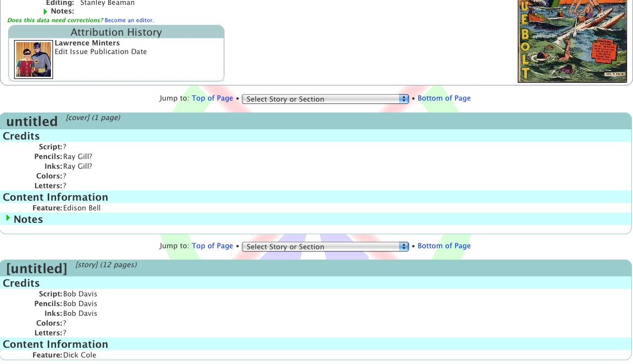Screen dimensions: 633x364
Task: Click the Edison Bell feature name
Action: pyautogui.click(x=82, y=208)
